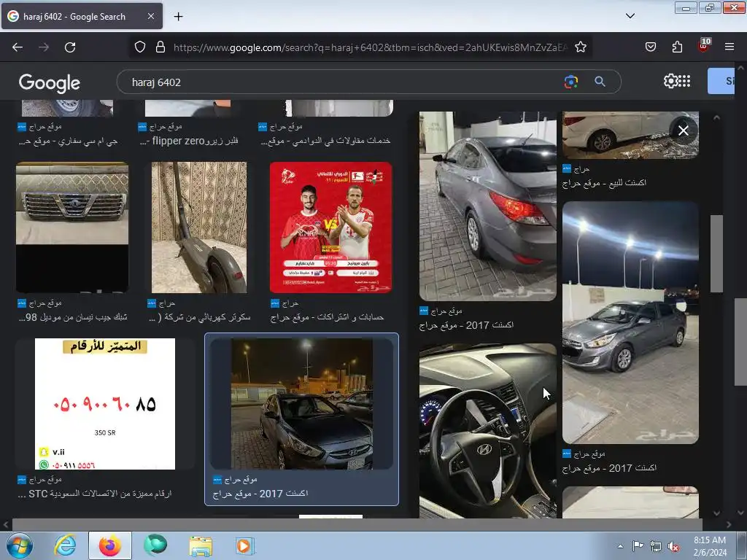The height and width of the screenshot is (560, 747).
Task: Click the horizontal scrollbar at page bottom
Action: click(x=357, y=524)
